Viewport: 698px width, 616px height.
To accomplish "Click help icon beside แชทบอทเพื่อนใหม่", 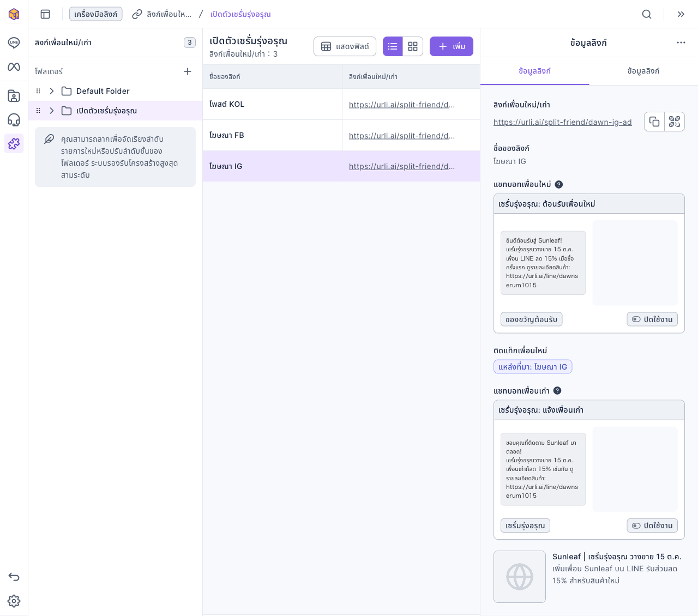I will coord(559,184).
